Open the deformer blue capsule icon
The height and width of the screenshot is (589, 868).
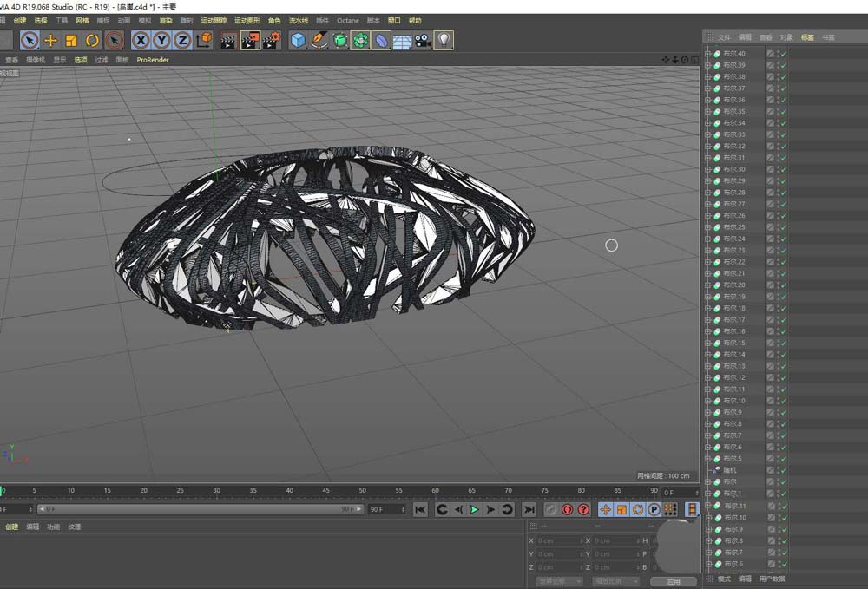(381, 41)
